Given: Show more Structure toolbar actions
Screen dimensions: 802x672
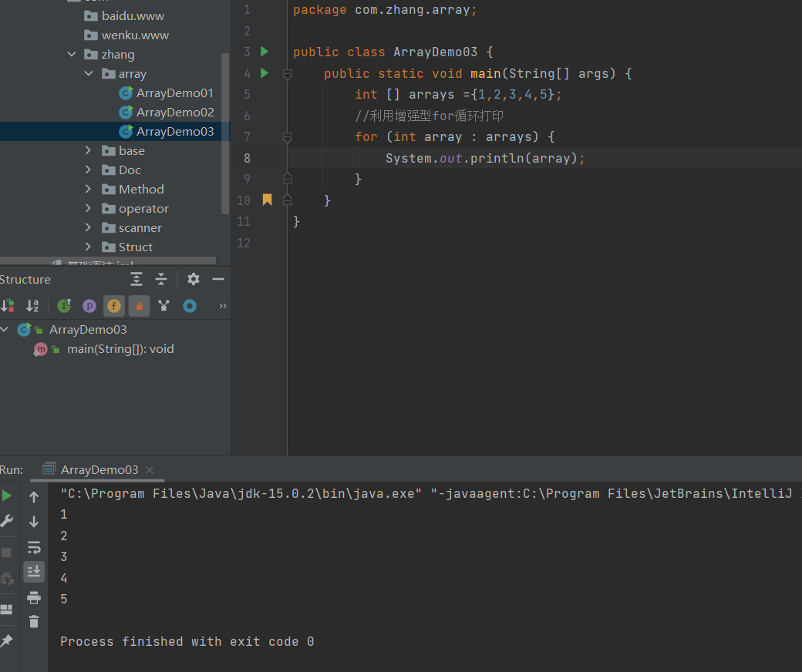Looking at the screenshot, I should 223,306.
